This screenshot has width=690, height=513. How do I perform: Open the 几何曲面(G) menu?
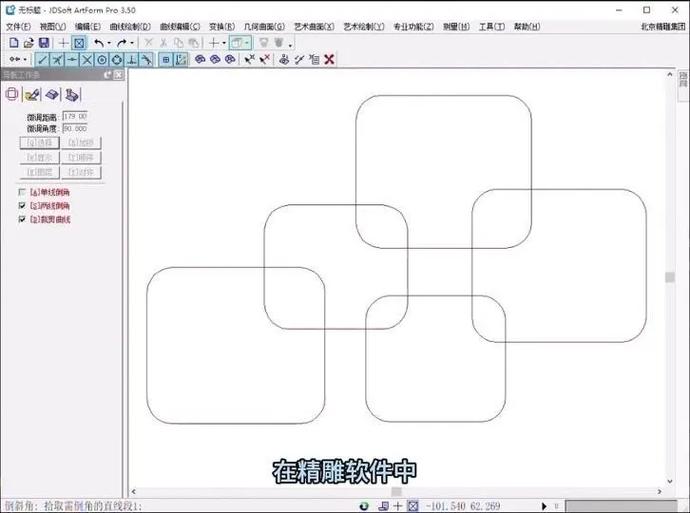coord(264,27)
